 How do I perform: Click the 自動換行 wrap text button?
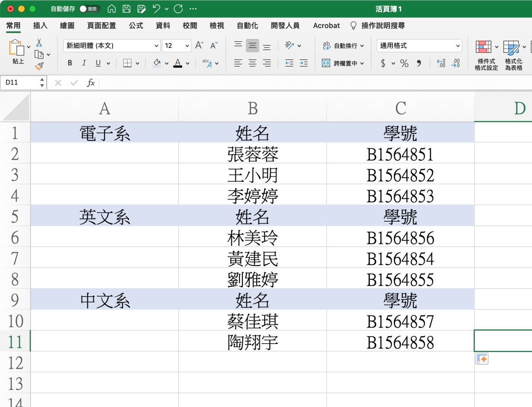(343, 46)
